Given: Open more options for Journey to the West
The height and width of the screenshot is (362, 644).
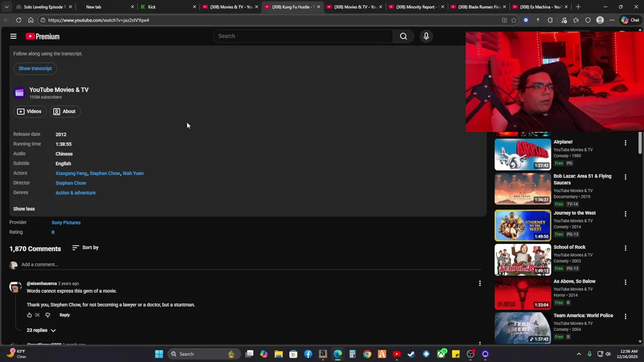Looking at the screenshot, I should pyautogui.click(x=625, y=214).
